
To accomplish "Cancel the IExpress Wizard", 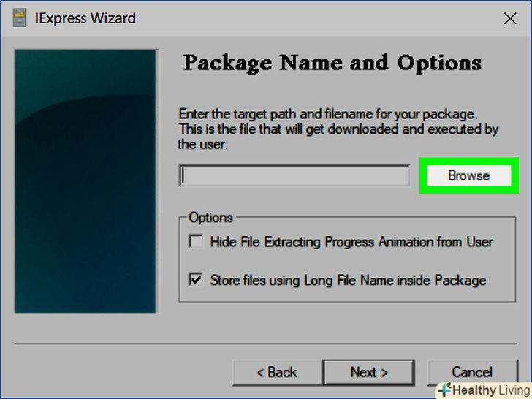I will (x=472, y=372).
